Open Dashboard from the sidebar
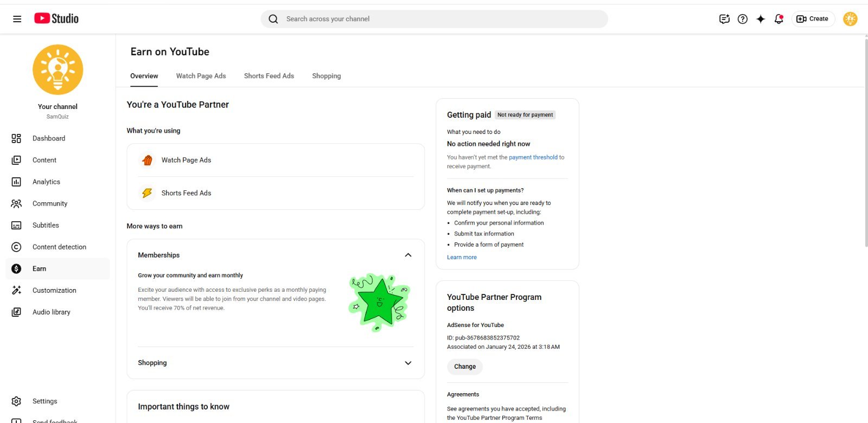The image size is (868, 423). [x=58, y=138]
